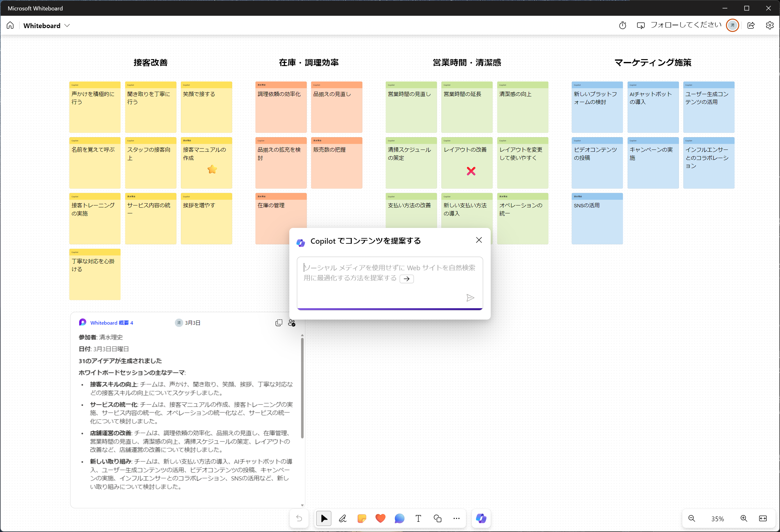Open the timer icon in header
780x532 pixels.
(623, 26)
